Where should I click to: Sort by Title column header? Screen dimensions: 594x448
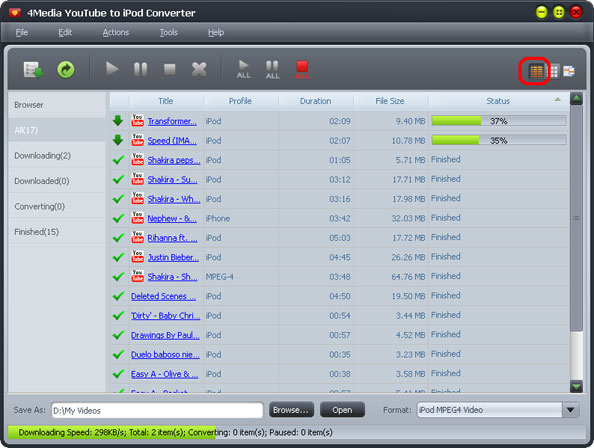coord(166,101)
